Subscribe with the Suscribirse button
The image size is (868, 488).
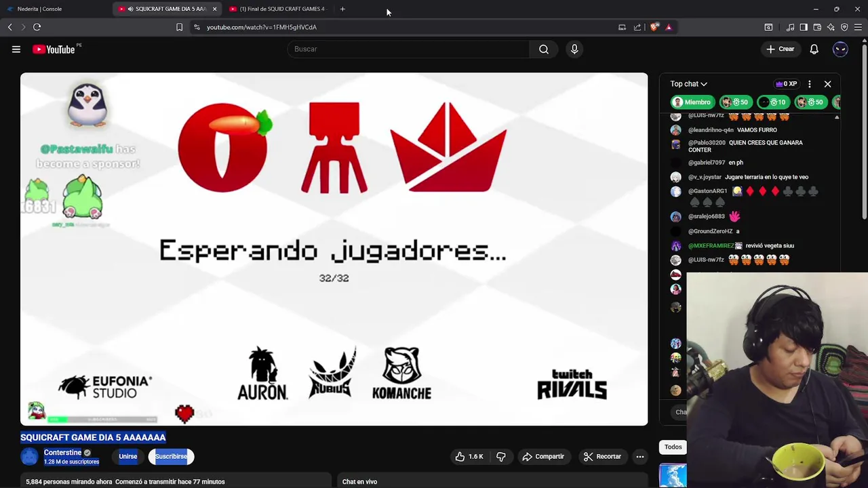[171, 456]
